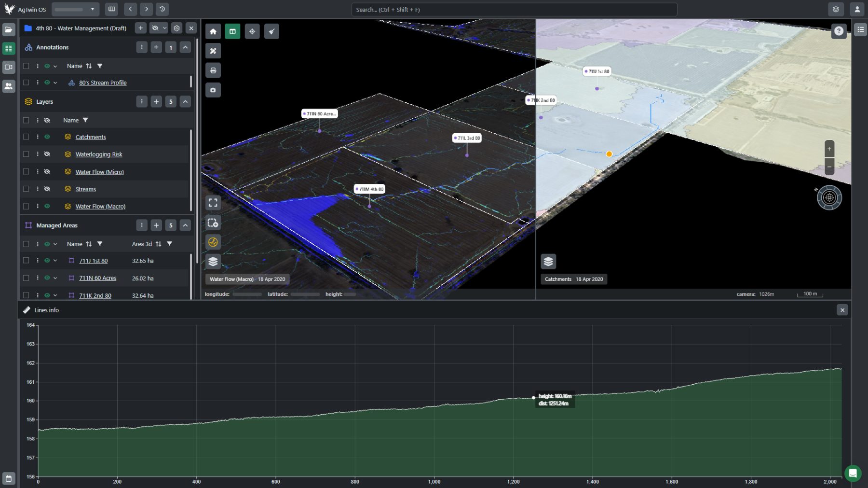This screenshot has height=488, width=868.
Task: Collapse the Layers section
Action: pyautogui.click(x=185, y=101)
